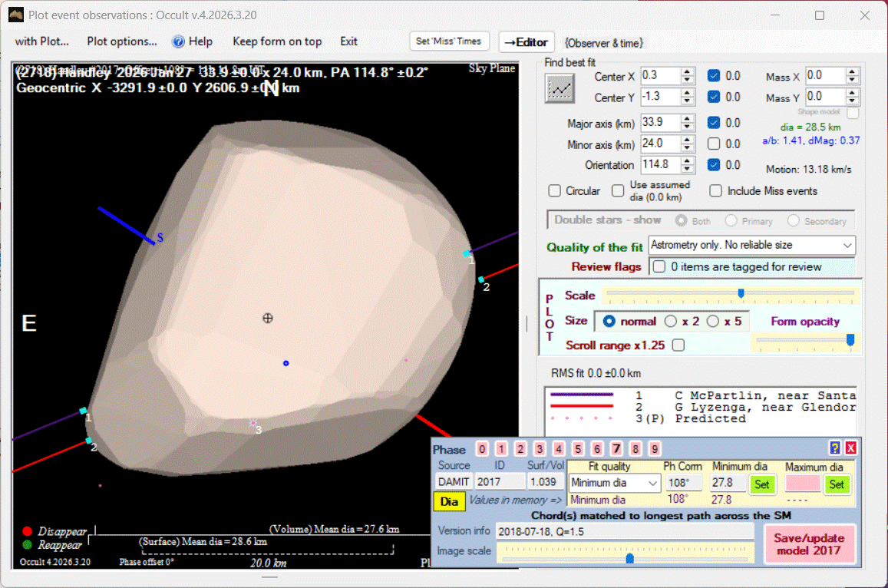Enable the Circular checkbox

tap(555, 190)
